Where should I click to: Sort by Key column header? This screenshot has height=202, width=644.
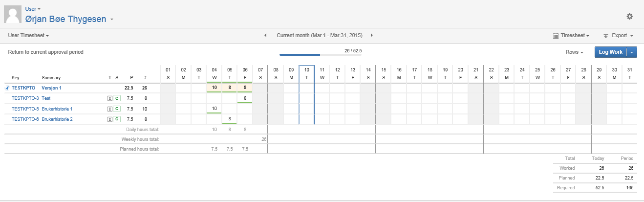16,78
